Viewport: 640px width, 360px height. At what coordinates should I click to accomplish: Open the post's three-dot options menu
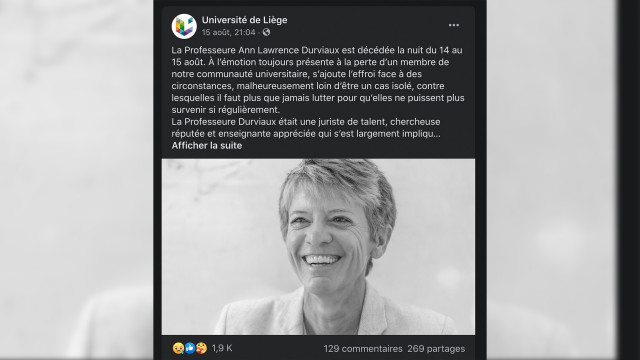(453, 25)
